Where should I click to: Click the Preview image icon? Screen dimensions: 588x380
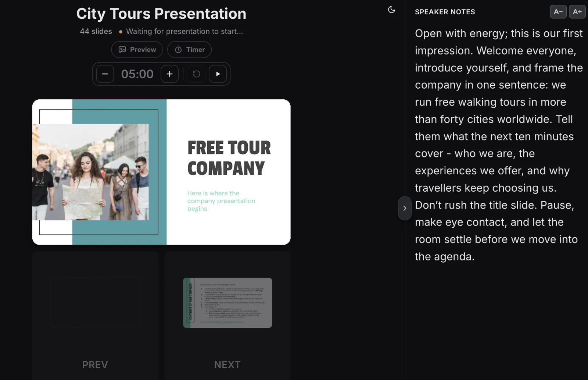coord(122,50)
